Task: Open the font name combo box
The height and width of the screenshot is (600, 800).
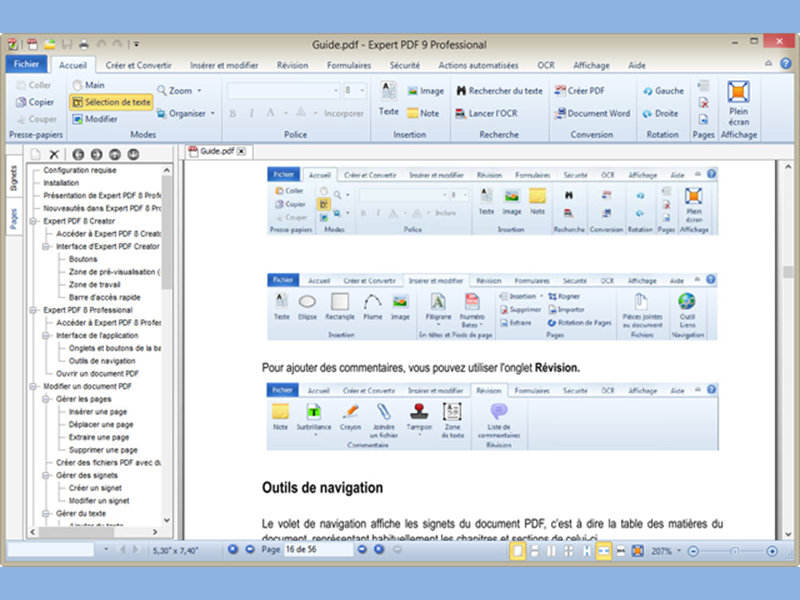Action: point(283,90)
